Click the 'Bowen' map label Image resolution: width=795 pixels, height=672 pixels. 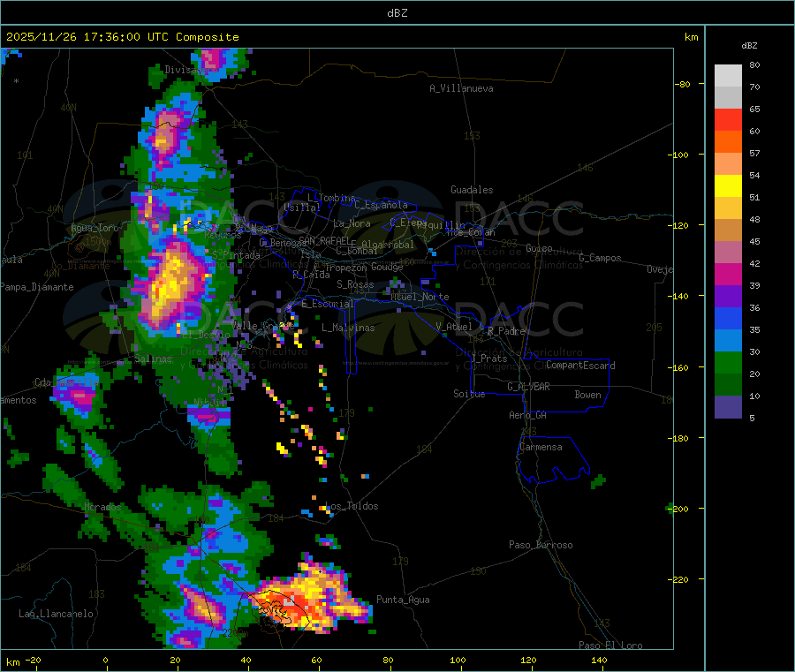587,395
